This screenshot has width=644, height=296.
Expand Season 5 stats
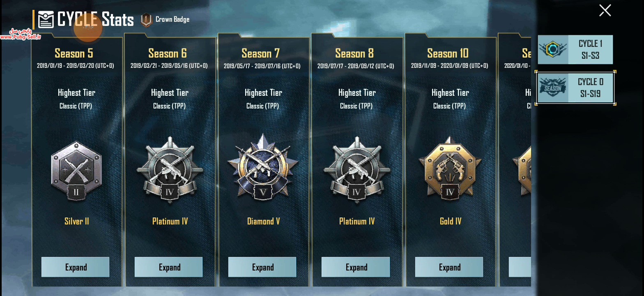pos(76,267)
